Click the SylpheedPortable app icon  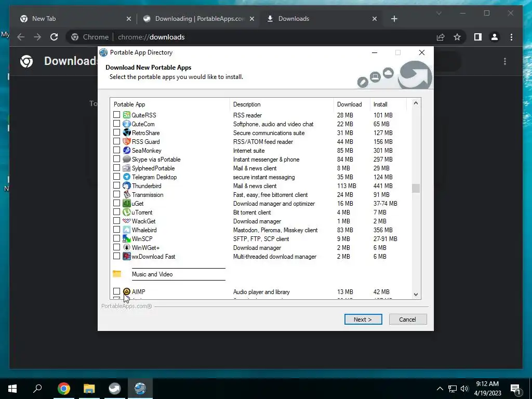pos(127,168)
